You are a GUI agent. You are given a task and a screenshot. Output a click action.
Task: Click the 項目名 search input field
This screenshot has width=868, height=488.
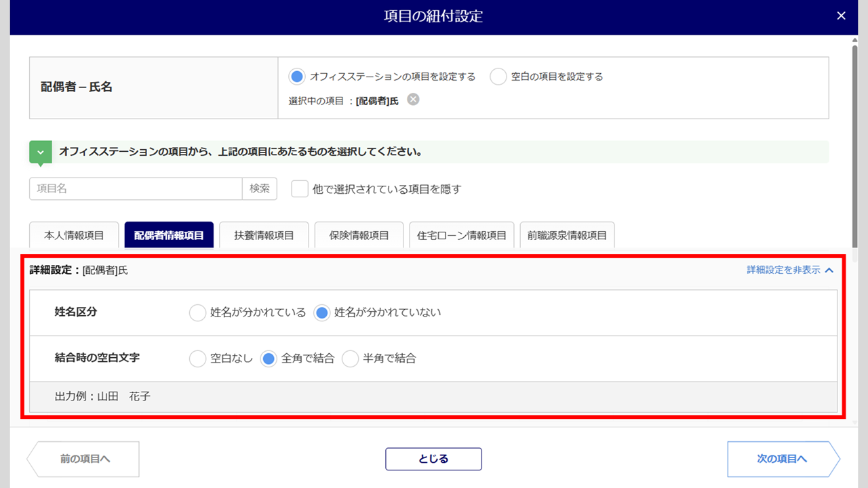[x=136, y=189]
